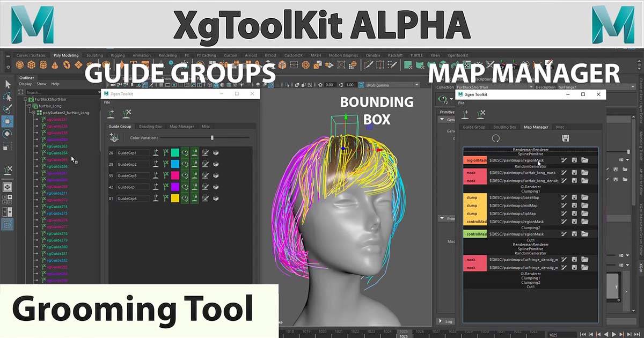Image resolution: width=644 pixels, height=338 pixels.
Task: Click the add guide group icon beside Color Variation
Action: pos(113,137)
